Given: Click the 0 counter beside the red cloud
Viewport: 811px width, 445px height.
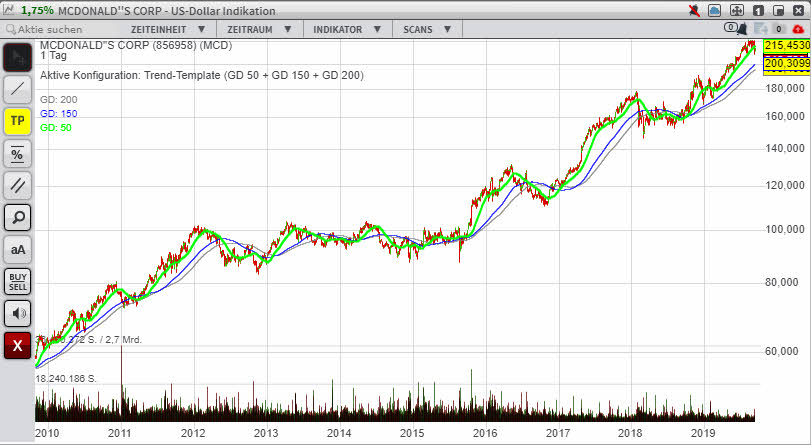Looking at the screenshot, I should (x=778, y=29).
